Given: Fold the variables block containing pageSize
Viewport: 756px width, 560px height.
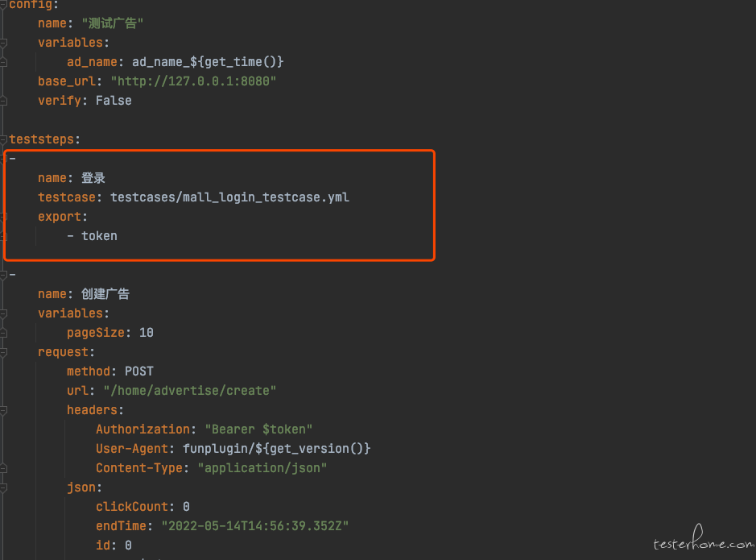Looking at the screenshot, I should click(3, 313).
